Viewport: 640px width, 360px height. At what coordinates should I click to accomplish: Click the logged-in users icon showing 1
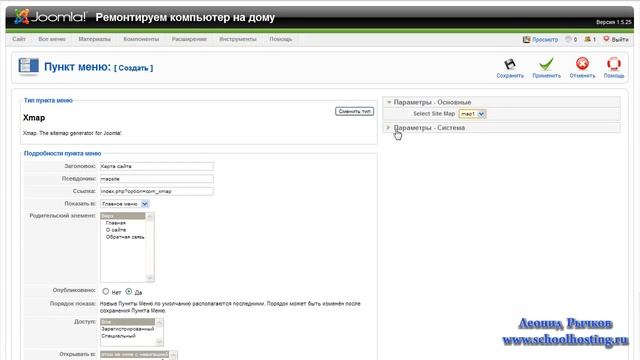(x=587, y=39)
